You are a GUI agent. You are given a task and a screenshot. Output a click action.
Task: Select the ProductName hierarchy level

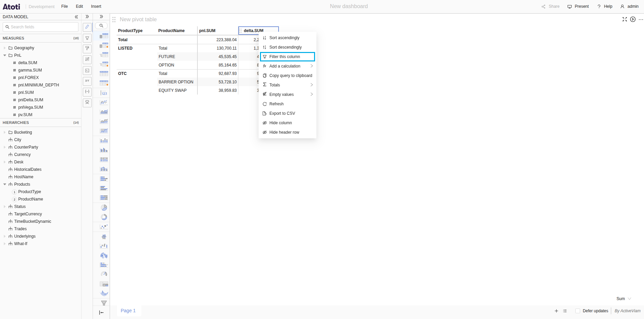tap(30, 199)
